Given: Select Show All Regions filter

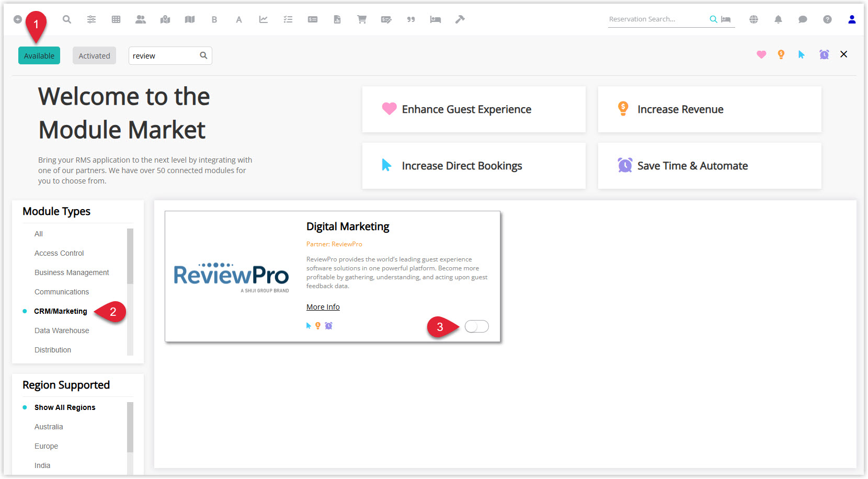Looking at the screenshot, I should [x=65, y=407].
